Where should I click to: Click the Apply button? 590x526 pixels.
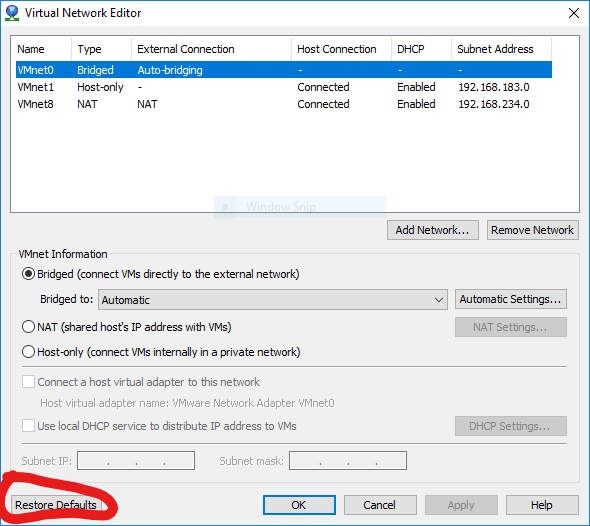coord(461,505)
